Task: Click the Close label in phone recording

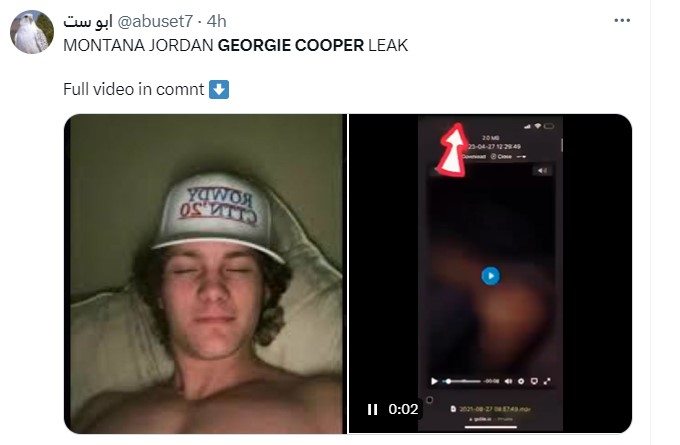Action: click(x=504, y=157)
